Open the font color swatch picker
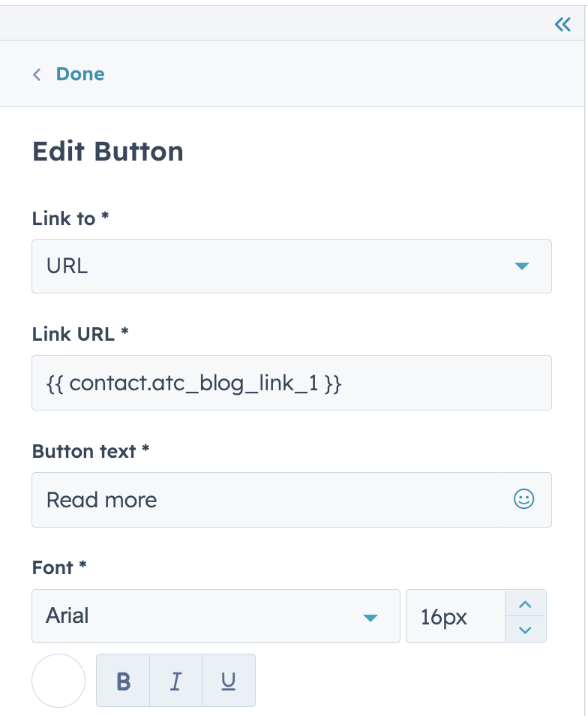 [x=58, y=680]
